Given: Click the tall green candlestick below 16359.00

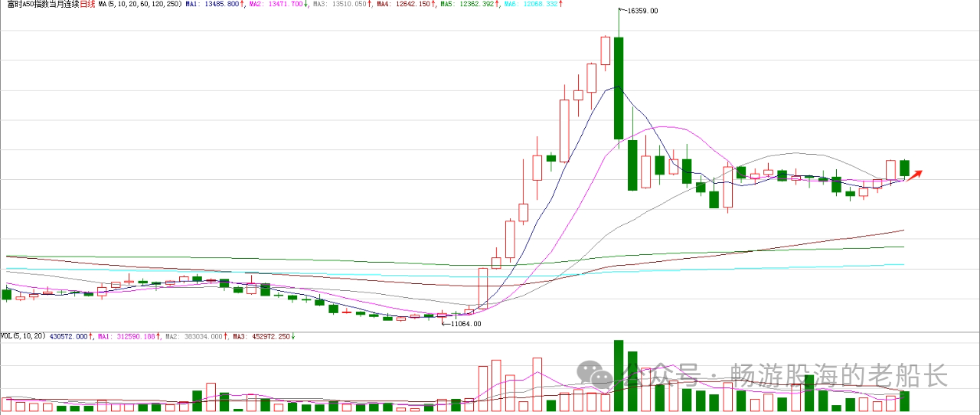Looking at the screenshot, I should tap(619, 88).
